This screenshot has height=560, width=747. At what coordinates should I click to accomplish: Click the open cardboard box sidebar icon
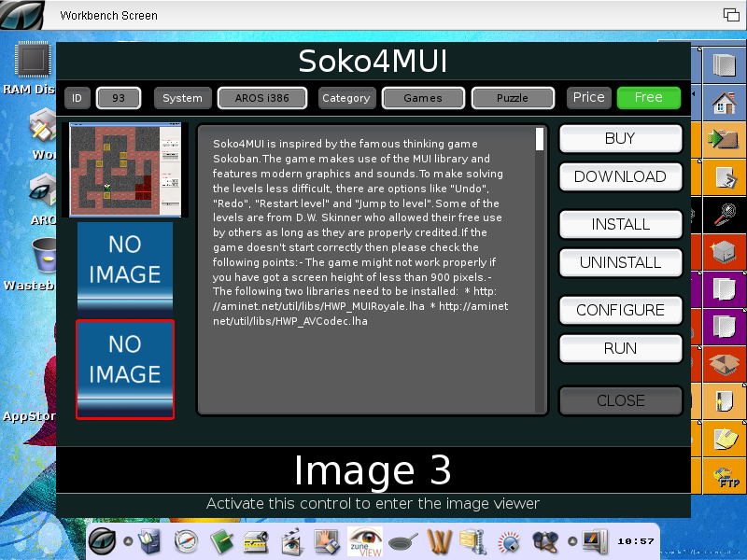(725, 364)
